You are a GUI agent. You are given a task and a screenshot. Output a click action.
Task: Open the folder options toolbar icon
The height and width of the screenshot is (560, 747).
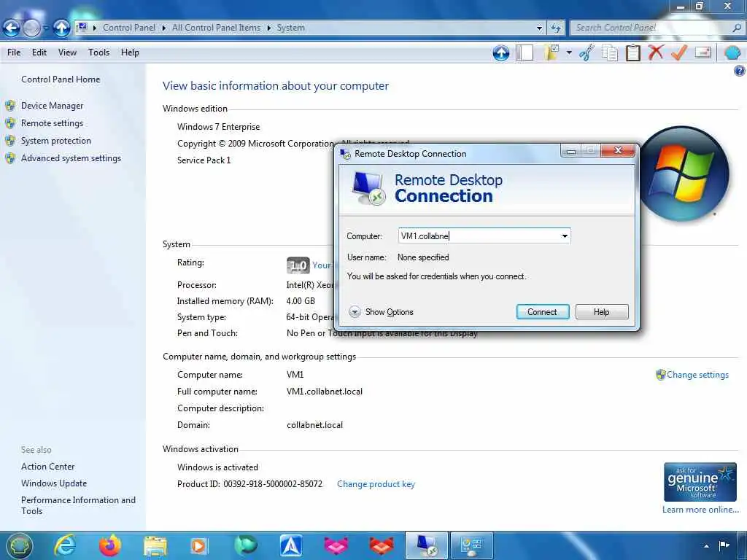[552, 52]
